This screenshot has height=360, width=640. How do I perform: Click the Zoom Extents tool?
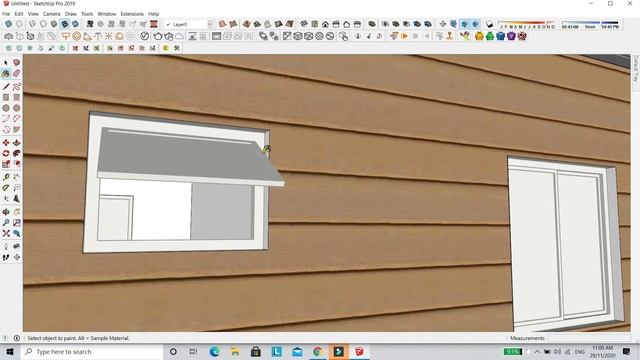[x=6, y=233]
